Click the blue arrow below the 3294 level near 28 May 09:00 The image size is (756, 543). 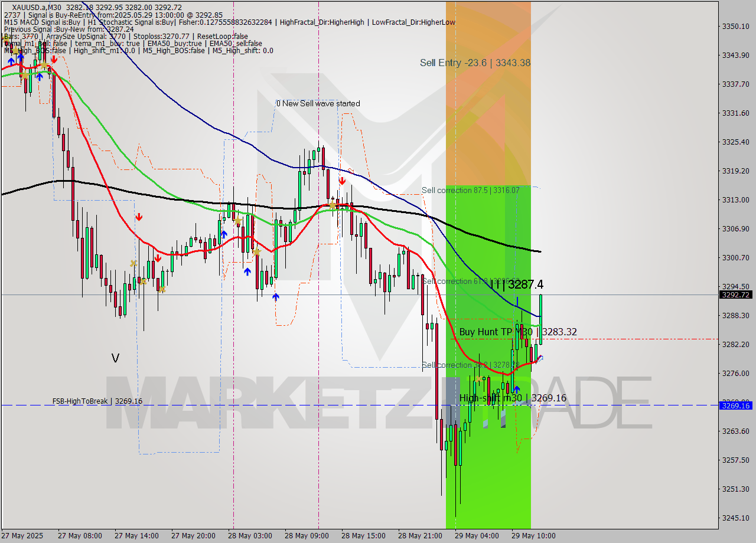pyautogui.click(x=276, y=297)
